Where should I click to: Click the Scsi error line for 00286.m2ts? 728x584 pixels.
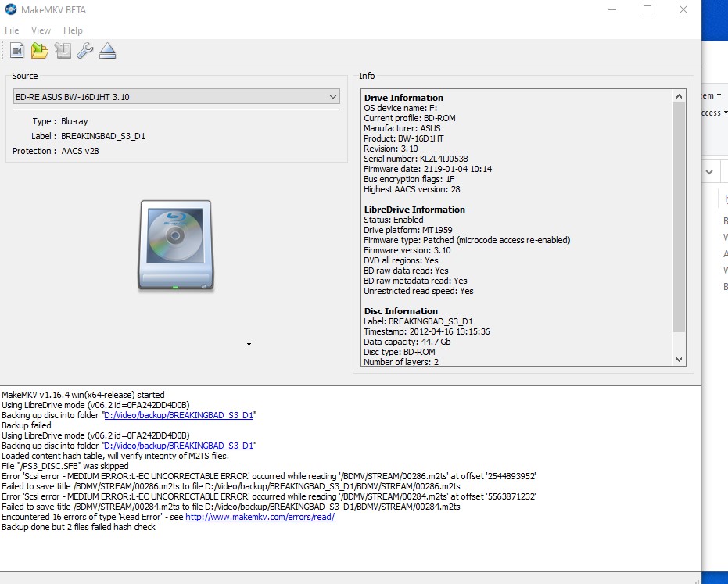tap(269, 476)
